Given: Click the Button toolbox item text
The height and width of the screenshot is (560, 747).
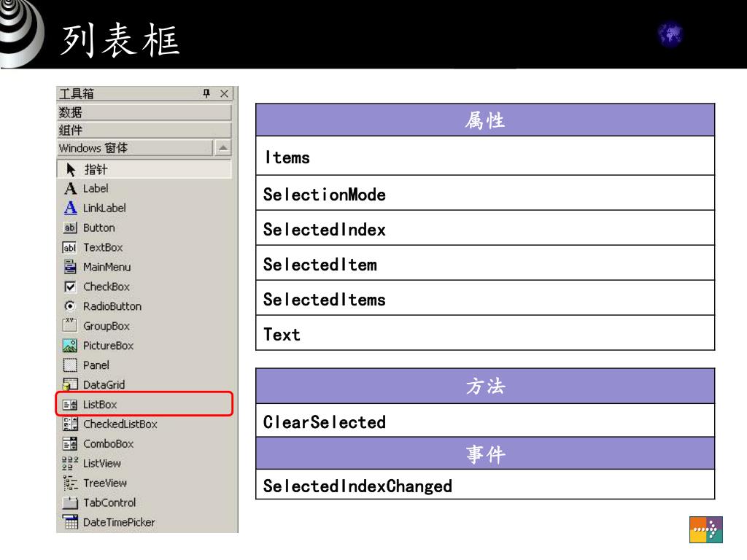Looking at the screenshot, I should pyautogui.click(x=99, y=227).
